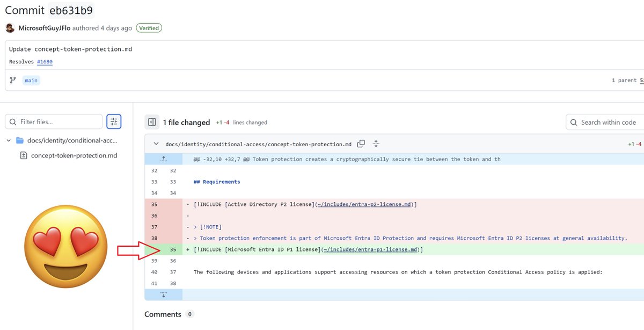Click the MicrosoftGuyJFlo author avatar
Viewport: 644px width, 330px height.
click(x=10, y=28)
